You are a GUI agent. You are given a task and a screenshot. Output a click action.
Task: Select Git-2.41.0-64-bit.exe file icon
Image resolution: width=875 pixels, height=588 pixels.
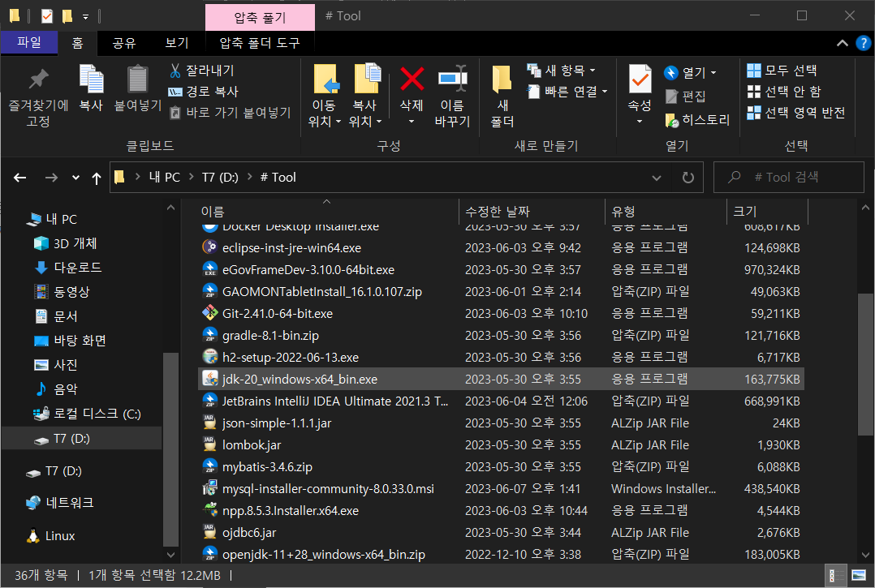tap(209, 313)
